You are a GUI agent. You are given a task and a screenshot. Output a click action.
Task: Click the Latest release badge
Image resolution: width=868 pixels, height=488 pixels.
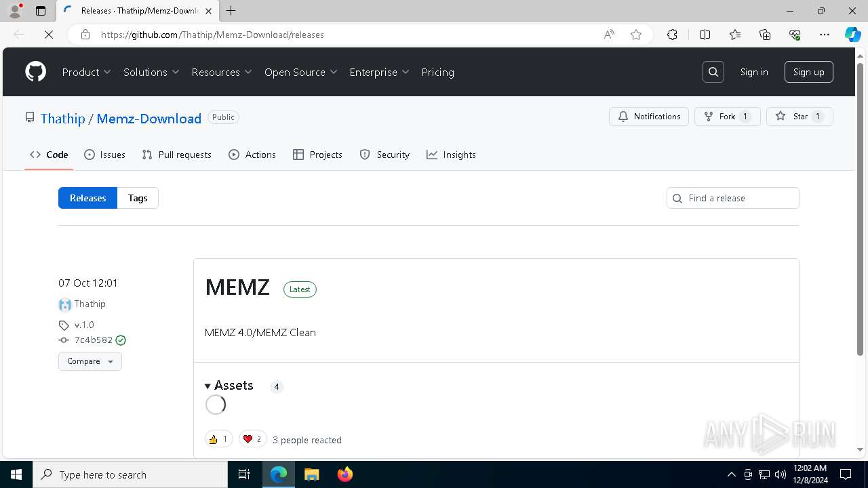[x=300, y=289]
